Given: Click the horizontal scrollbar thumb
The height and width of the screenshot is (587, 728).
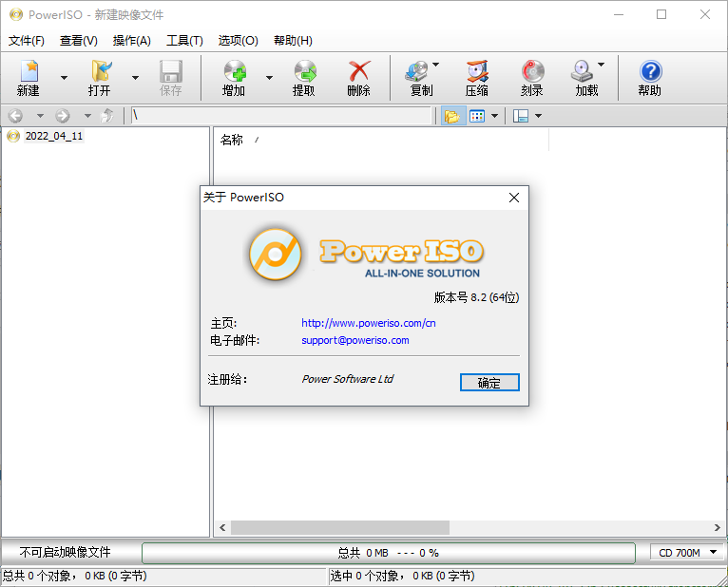Looking at the screenshot, I should [x=340, y=527].
